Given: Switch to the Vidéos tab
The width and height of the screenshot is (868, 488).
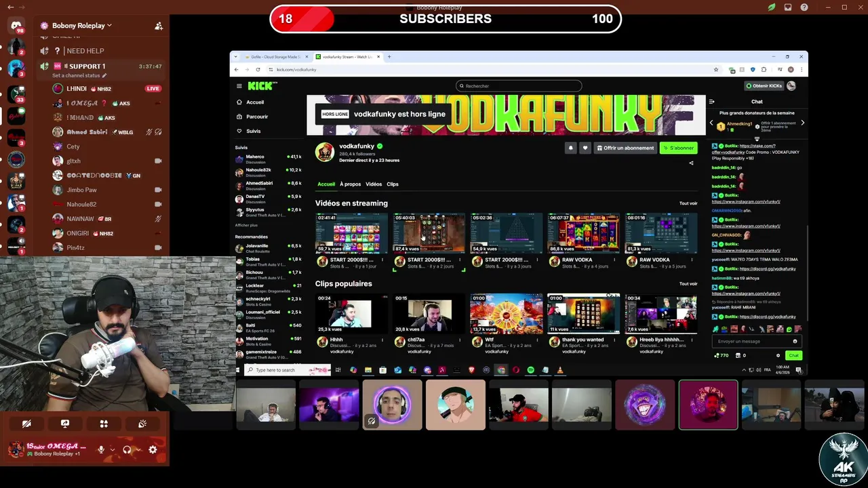Looking at the screenshot, I should pos(374,184).
